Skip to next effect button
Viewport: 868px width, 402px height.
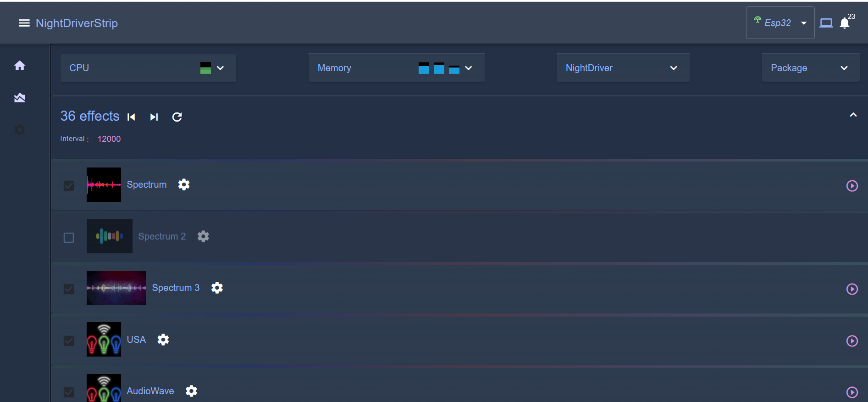pyautogui.click(x=154, y=117)
